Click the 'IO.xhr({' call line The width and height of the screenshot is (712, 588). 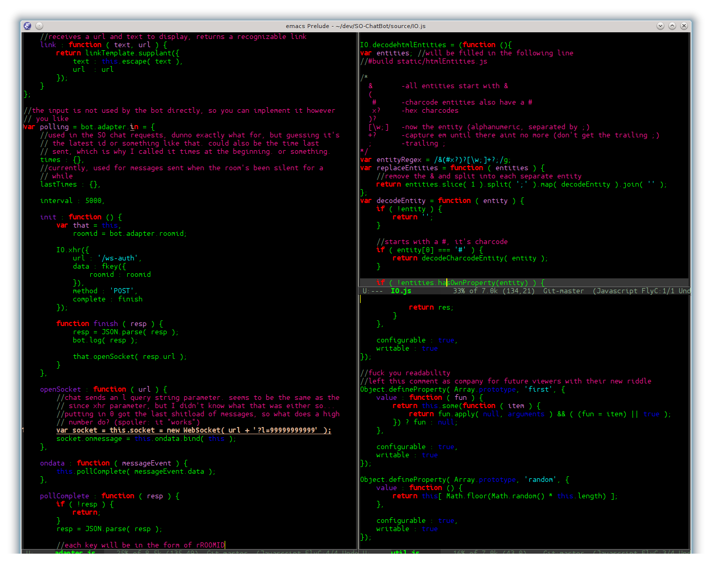click(x=73, y=250)
